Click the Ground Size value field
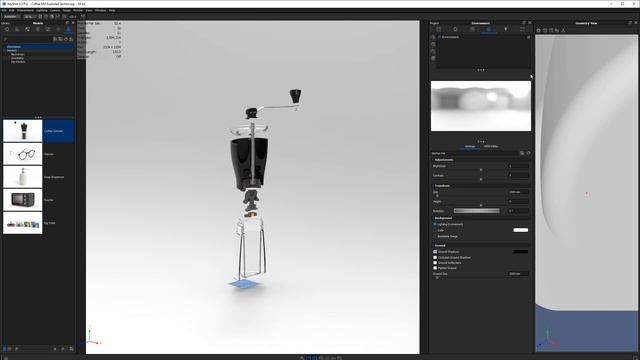This screenshot has width=640, height=360. 518,273
